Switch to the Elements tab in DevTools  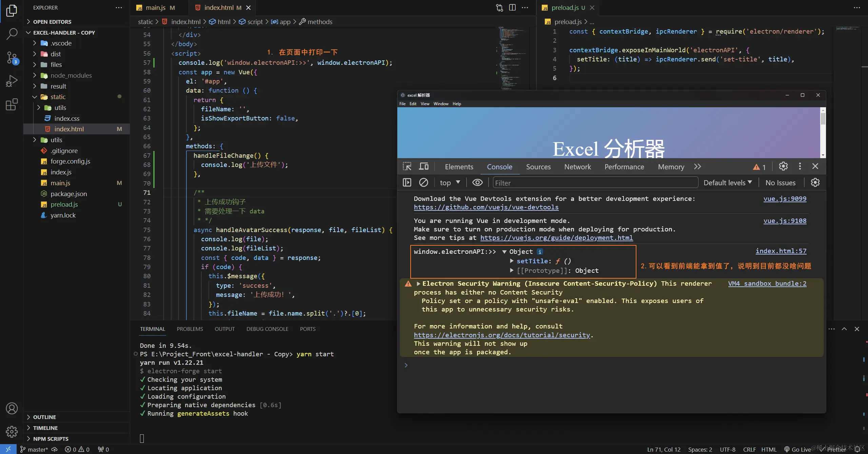(459, 167)
